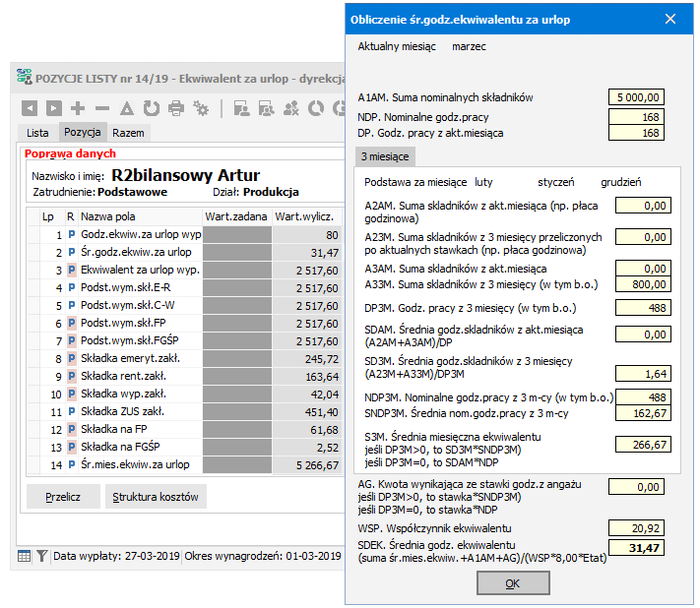This screenshot has width=700, height=608.
Task: Click Wart.wylicz. column header
Action: pos(307,216)
